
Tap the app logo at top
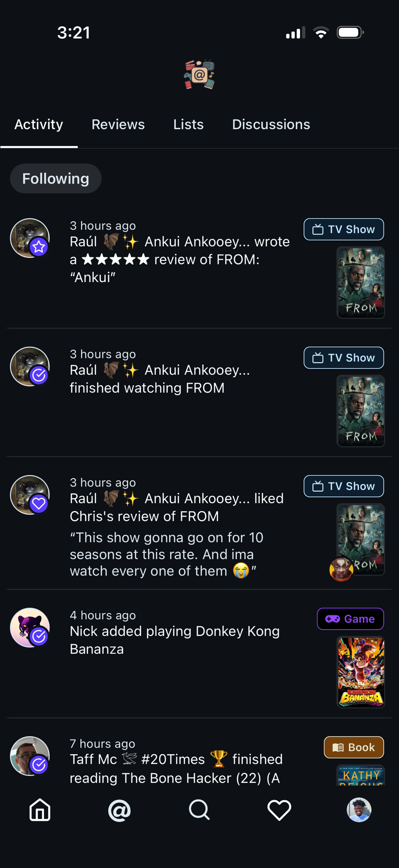point(199,75)
